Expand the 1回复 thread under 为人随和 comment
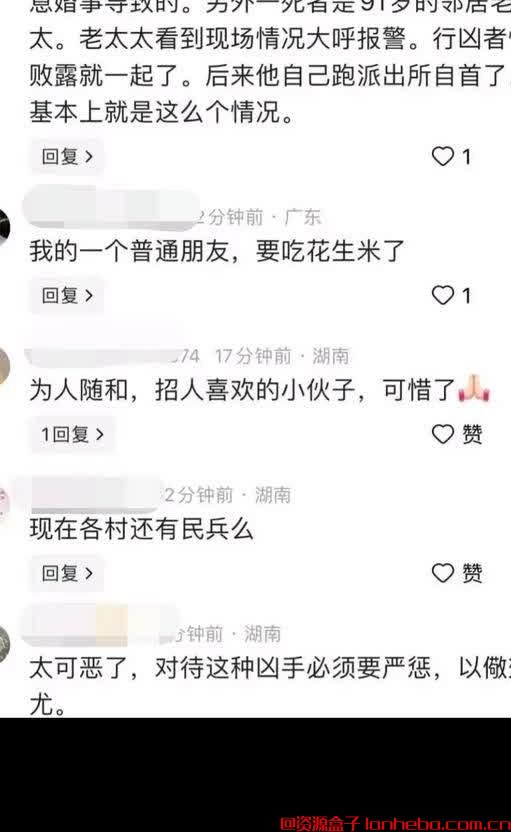Image resolution: width=511 pixels, height=832 pixels. (x=72, y=435)
